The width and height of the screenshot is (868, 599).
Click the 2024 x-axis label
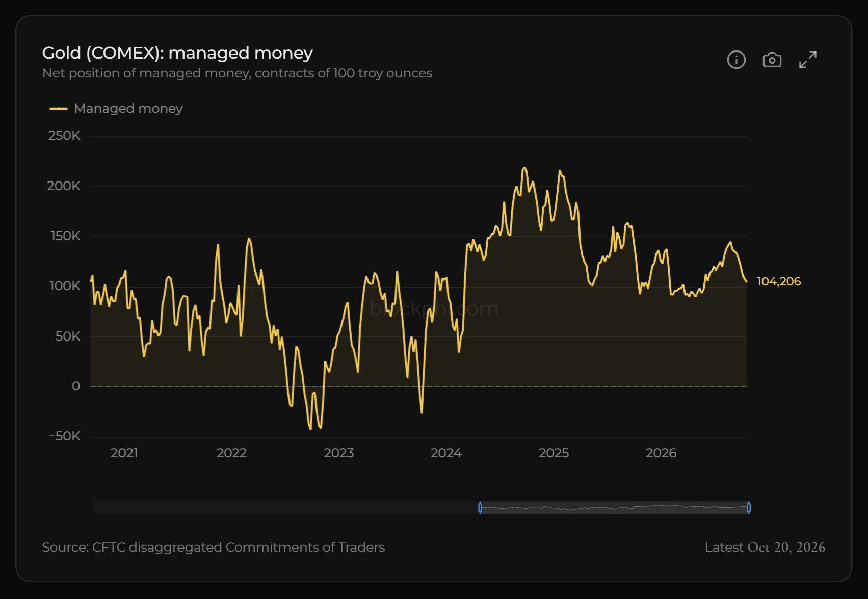(x=446, y=453)
